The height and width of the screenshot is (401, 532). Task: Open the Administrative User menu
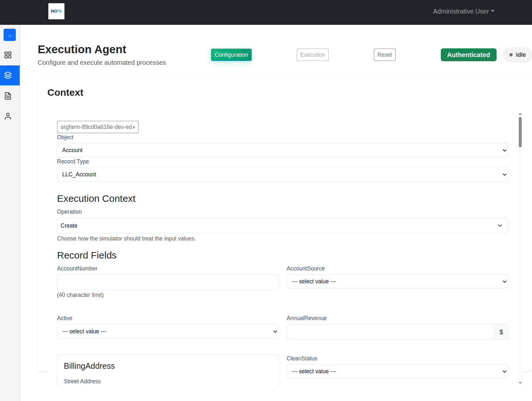(463, 11)
